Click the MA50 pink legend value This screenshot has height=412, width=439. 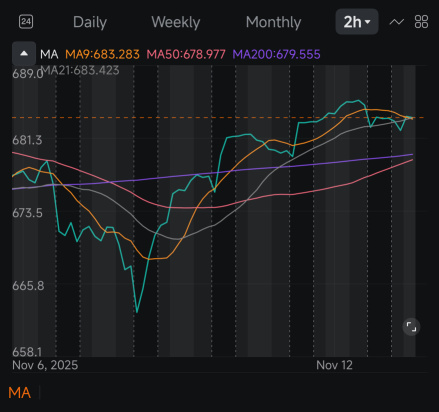click(x=186, y=54)
